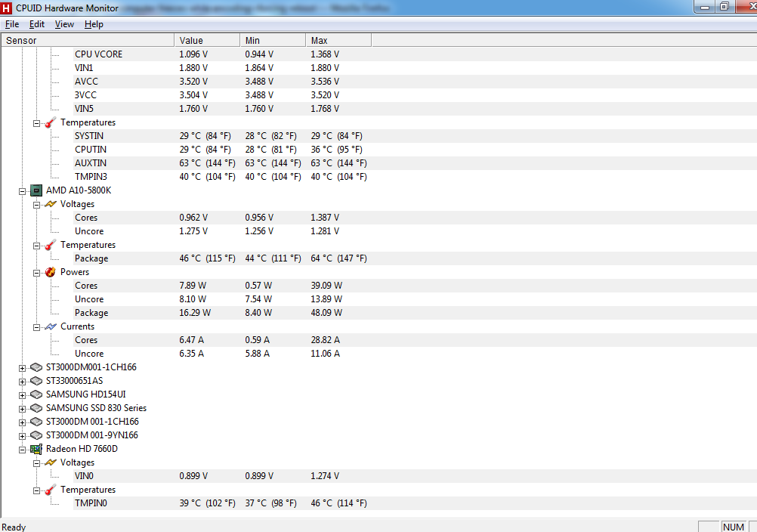Click the 48.09 W Package max power value
Screen dimensions: 757x532
click(x=326, y=313)
